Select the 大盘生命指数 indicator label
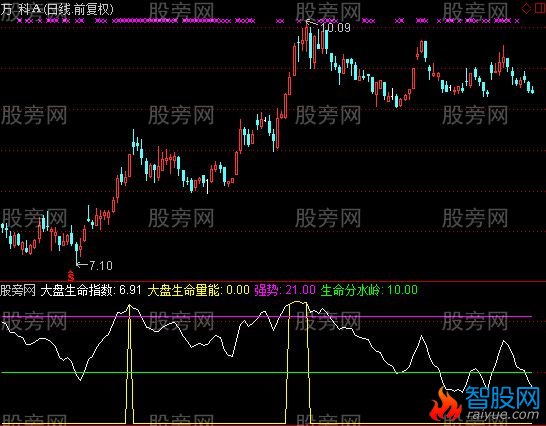This screenshot has height=426, width=546. click(77, 290)
